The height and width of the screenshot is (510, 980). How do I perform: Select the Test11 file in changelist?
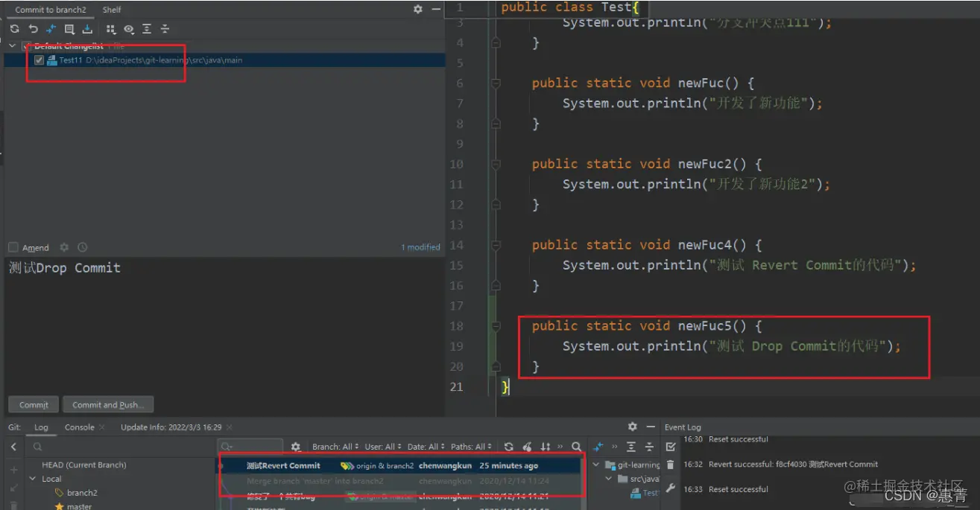tap(224, 60)
